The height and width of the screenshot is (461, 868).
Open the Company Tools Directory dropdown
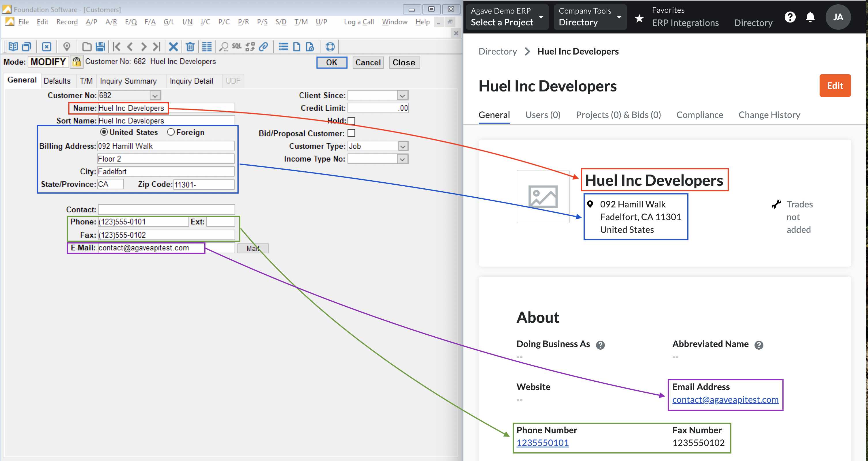click(x=590, y=17)
